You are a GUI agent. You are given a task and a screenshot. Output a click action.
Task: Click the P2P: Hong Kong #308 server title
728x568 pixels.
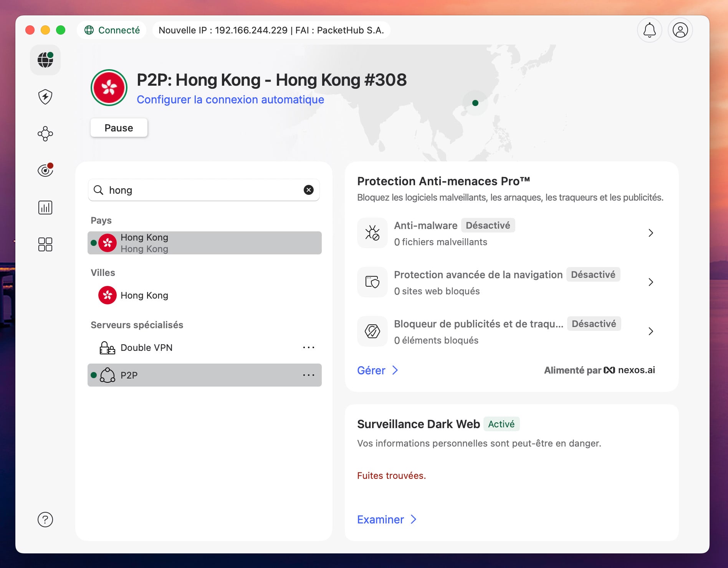272,80
